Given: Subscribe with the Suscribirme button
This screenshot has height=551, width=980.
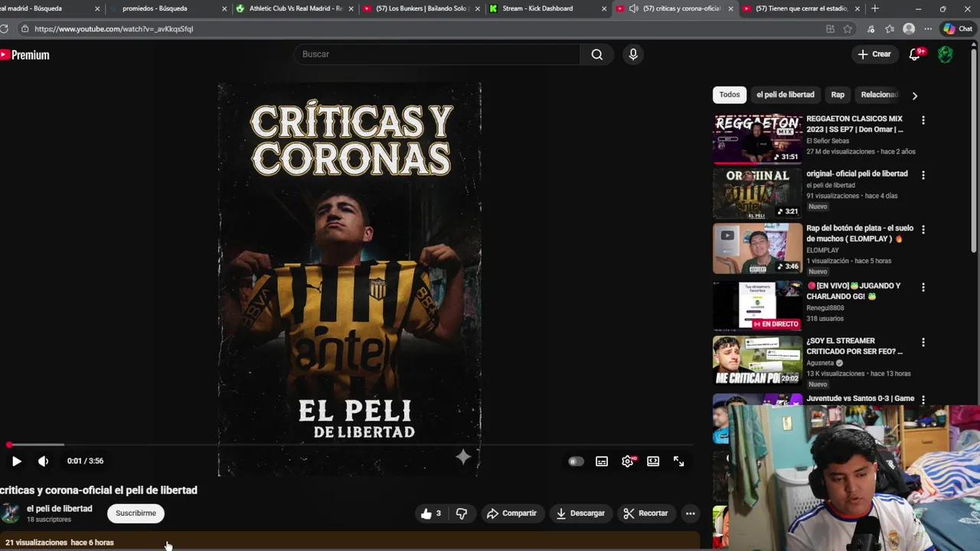Looking at the screenshot, I should click(x=136, y=514).
